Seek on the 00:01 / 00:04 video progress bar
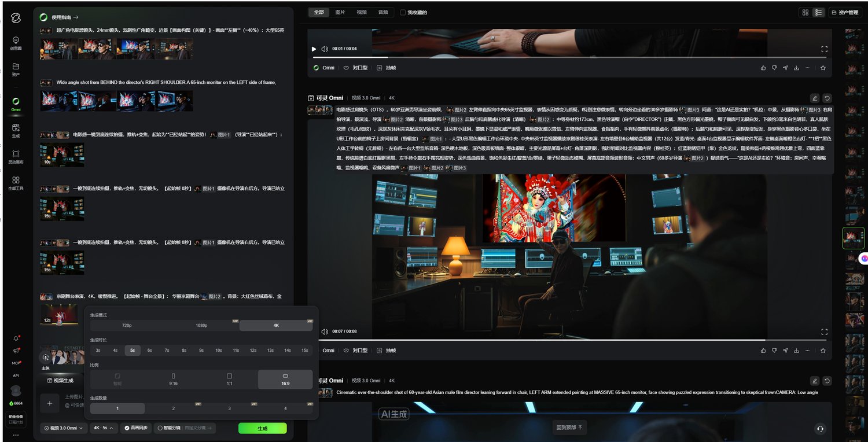The width and height of the screenshot is (868, 442). tap(569, 57)
